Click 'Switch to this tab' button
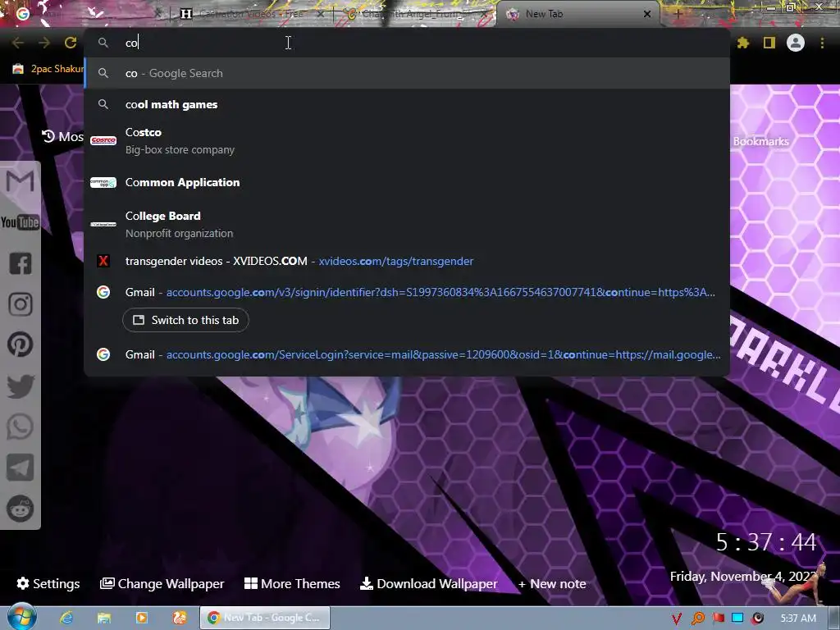This screenshot has height=630, width=840. [185, 321]
